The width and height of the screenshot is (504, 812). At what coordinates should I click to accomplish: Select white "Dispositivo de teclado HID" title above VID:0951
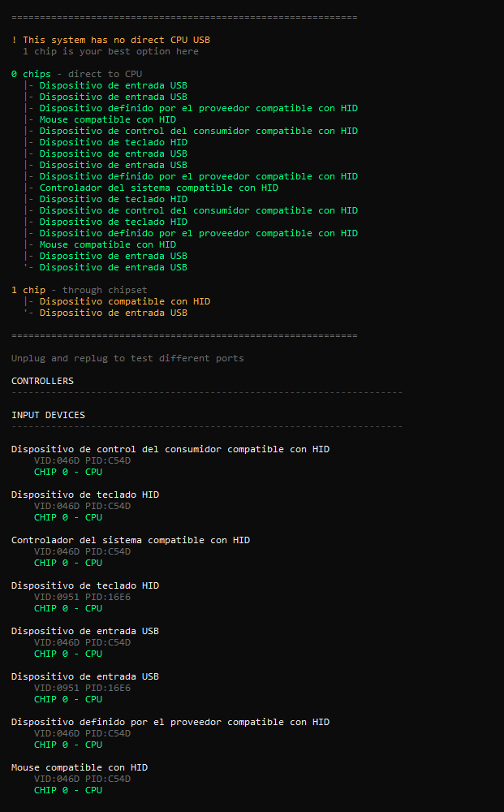coord(85,586)
